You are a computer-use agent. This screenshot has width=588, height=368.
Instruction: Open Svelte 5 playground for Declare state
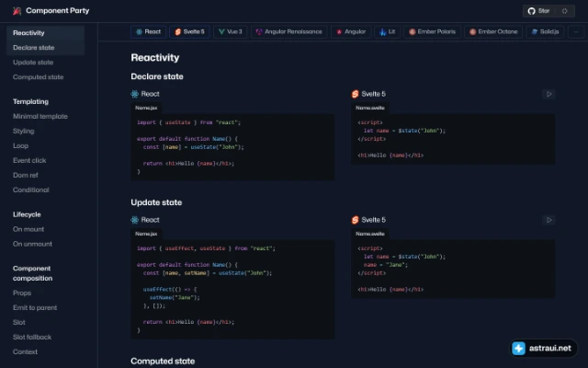(548, 94)
